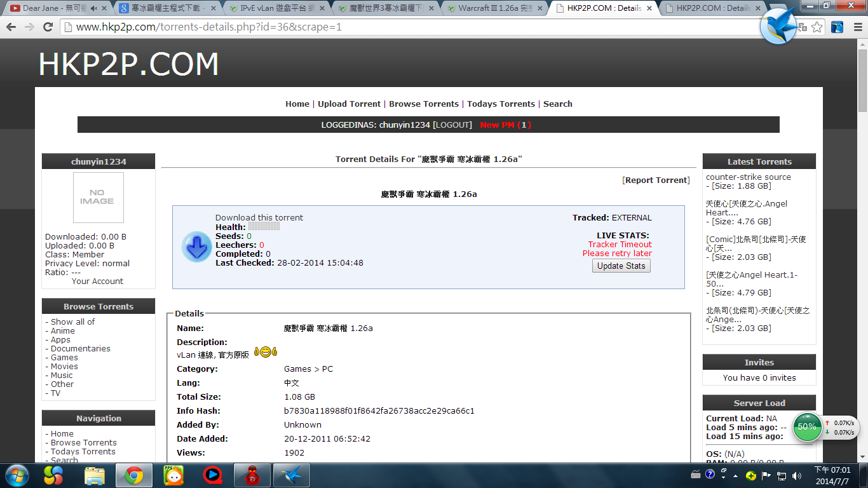The height and width of the screenshot is (488, 868).
Task: Switch to the last HKP2P.COM tab
Action: click(713, 8)
